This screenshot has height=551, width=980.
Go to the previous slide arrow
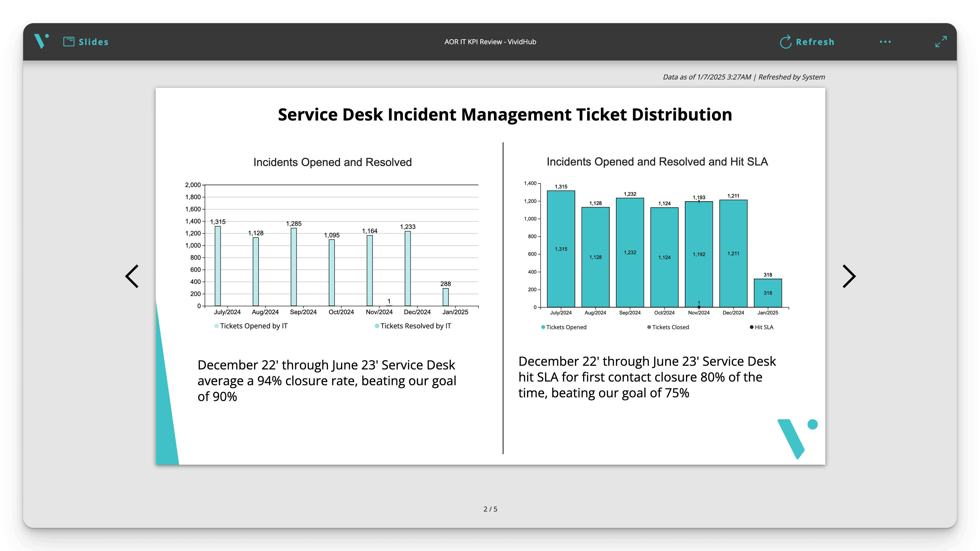coord(132,276)
